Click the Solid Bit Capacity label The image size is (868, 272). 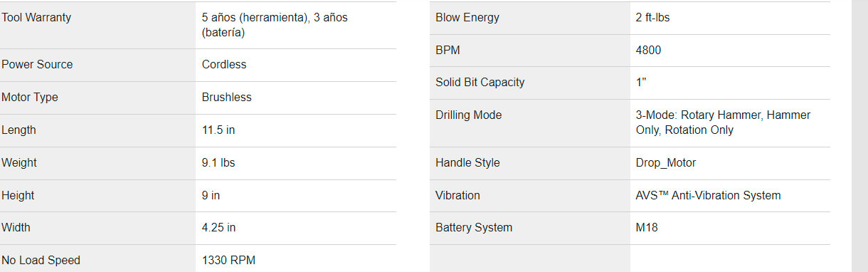(480, 82)
